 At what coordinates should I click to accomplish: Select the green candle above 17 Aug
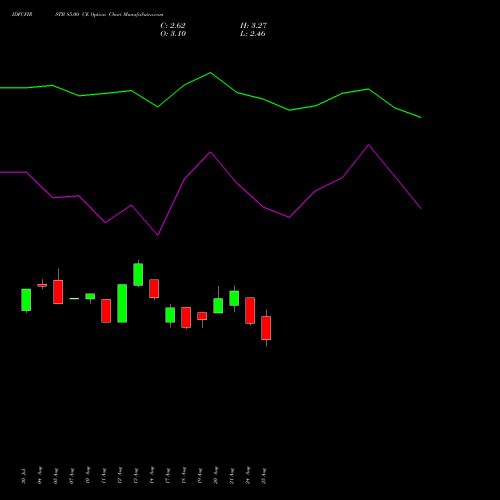coord(170,315)
